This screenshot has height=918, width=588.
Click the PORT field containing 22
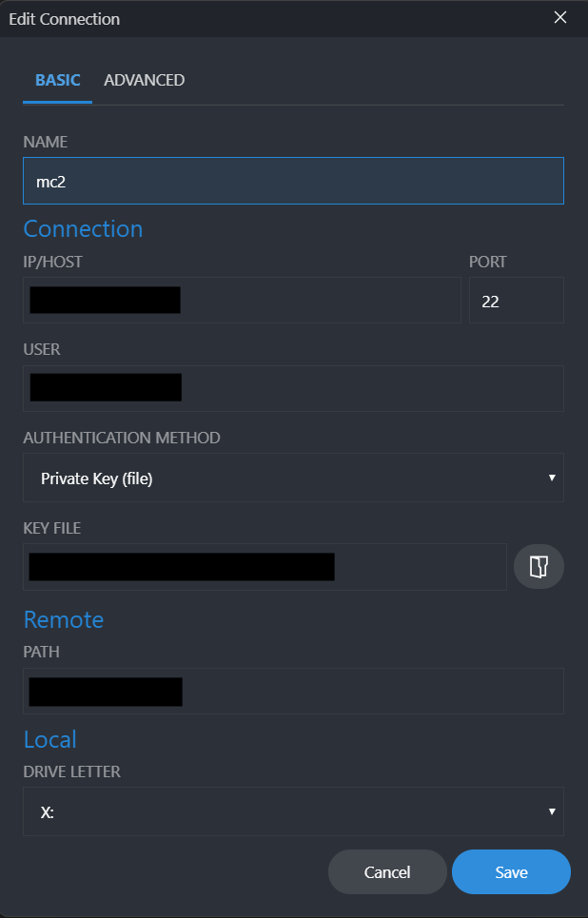click(516, 300)
